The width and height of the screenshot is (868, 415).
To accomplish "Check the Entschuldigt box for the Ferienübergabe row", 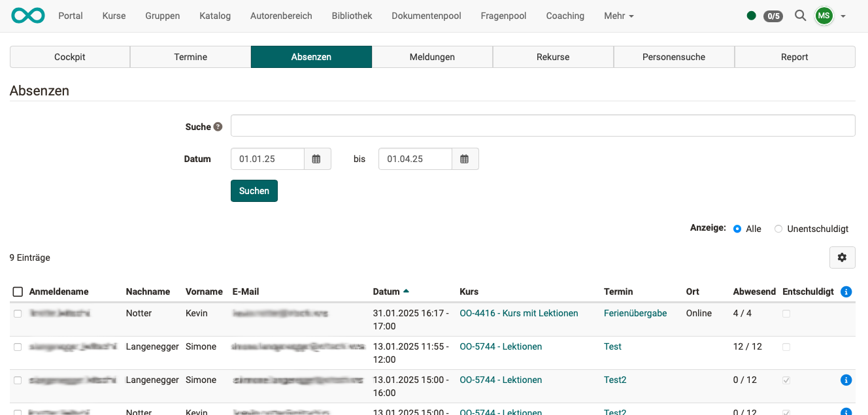I will (786, 313).
